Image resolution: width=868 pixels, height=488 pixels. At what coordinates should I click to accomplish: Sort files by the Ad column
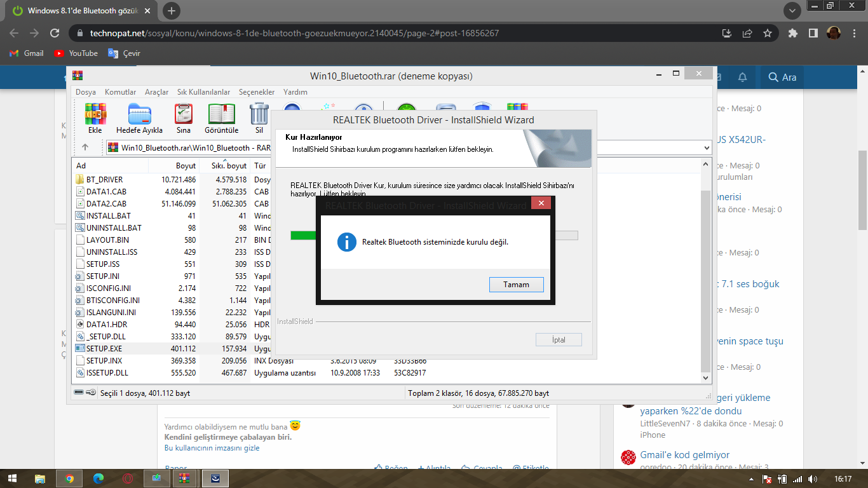coord(111,166)
